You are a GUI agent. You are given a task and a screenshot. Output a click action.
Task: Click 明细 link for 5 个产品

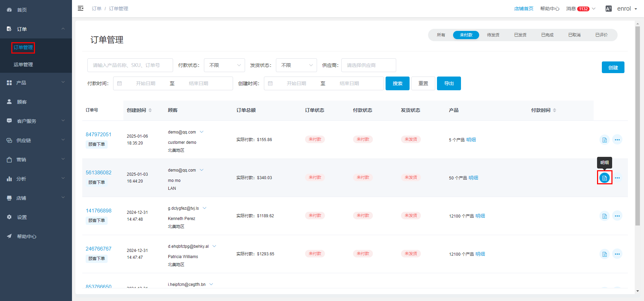click(471, 140)
